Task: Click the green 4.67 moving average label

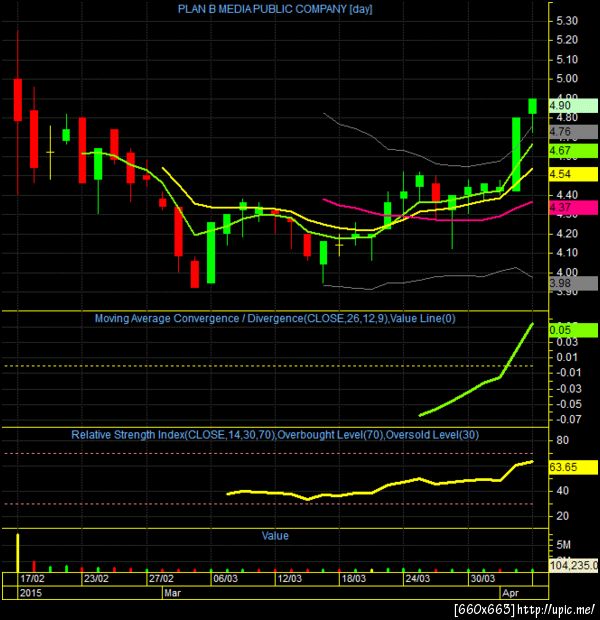Action: point(573,151)
